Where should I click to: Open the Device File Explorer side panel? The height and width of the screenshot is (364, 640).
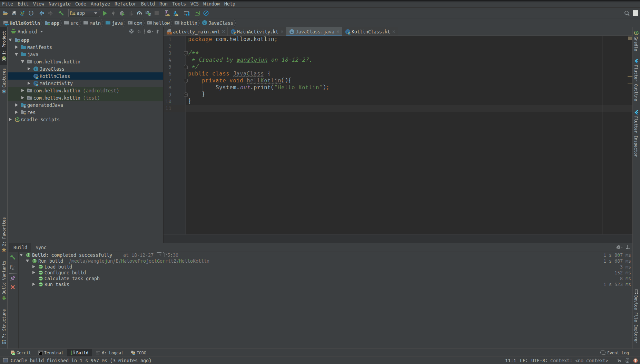click(636, 316)
